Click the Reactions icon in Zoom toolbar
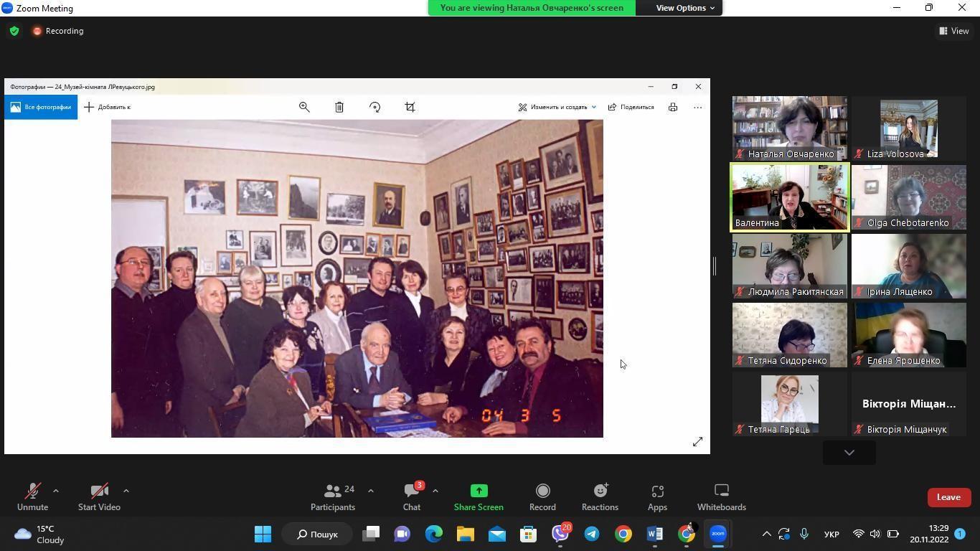Screen dimensions: 980x551 point(600,496)
